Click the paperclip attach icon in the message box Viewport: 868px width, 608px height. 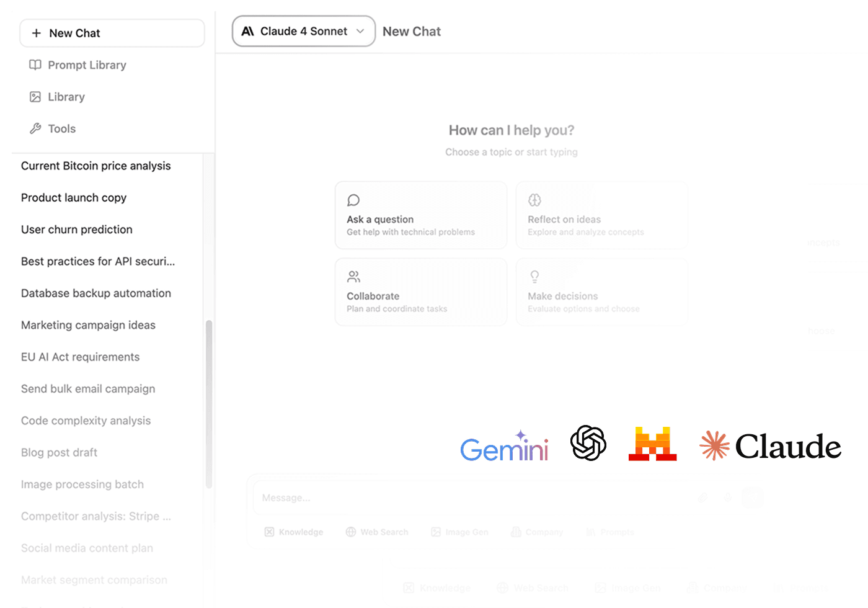click(703, 498)
